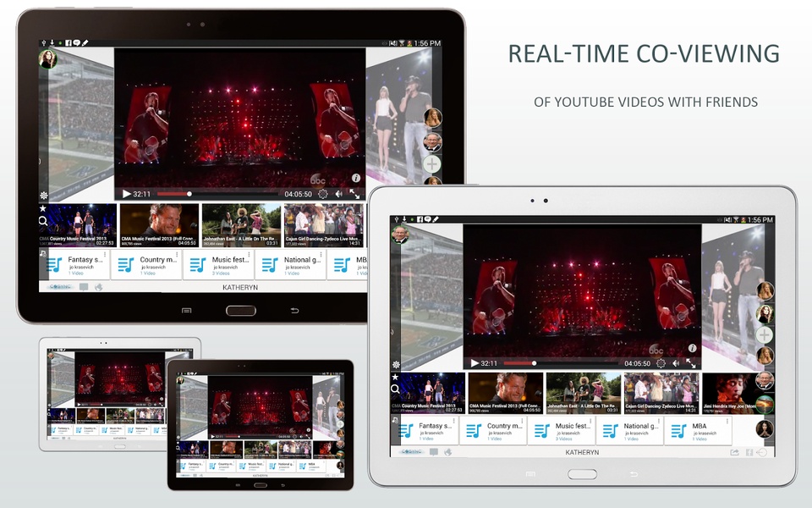Show video info on white tablet player
The height and width of the screenshot is (508, 812).
pyautogui.click(x=692, y=348)
